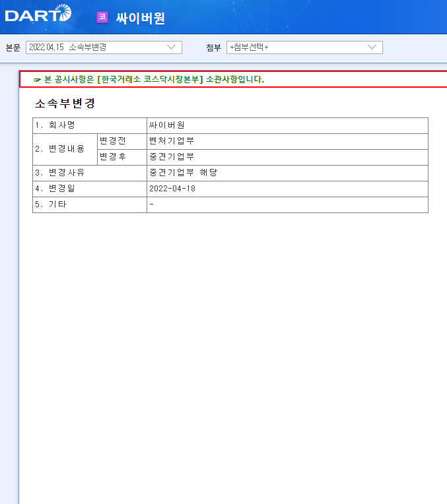Select the 중견기업부 value in 변경후 row
The image size is (447, 504).
[287, 157]
